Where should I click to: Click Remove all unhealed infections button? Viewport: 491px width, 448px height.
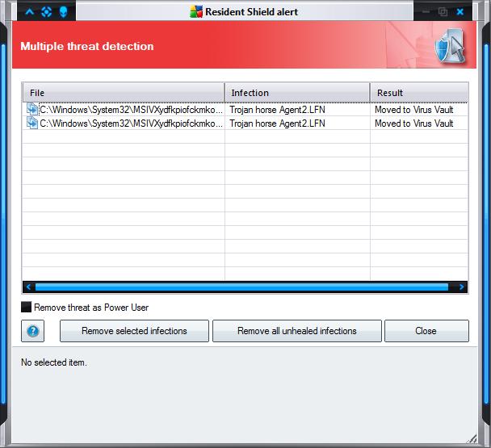[x=297, y=331]
